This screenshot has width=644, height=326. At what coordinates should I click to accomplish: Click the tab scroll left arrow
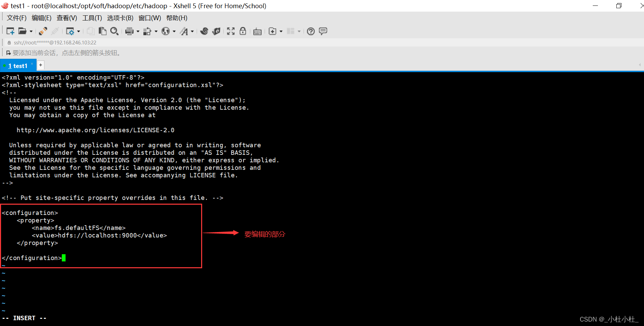[x=640, y=65]
